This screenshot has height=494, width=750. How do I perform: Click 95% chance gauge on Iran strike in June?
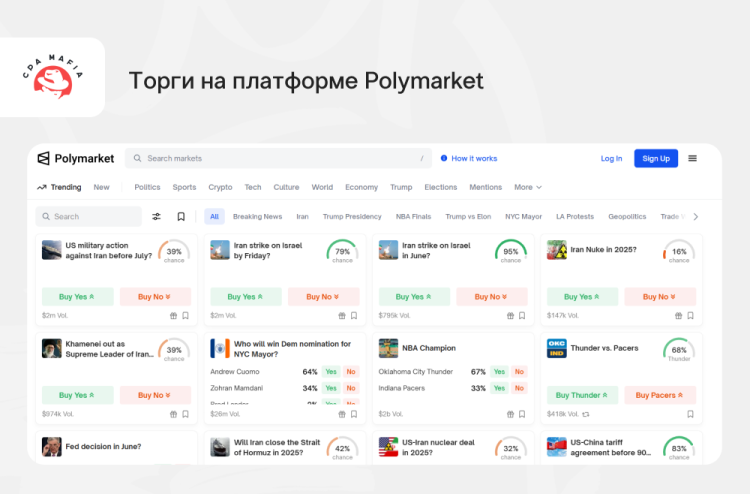(510, 251)
